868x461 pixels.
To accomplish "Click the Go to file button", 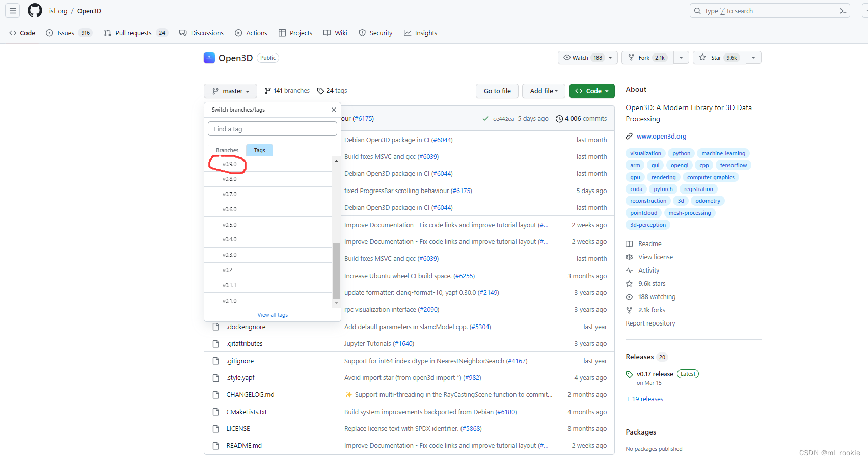I will pos(497,91).
